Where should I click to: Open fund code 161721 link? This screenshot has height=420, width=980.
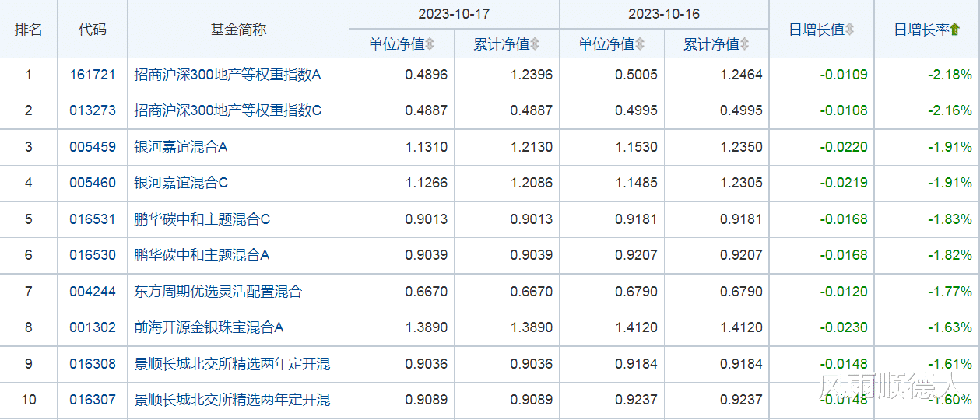(92, 75)
